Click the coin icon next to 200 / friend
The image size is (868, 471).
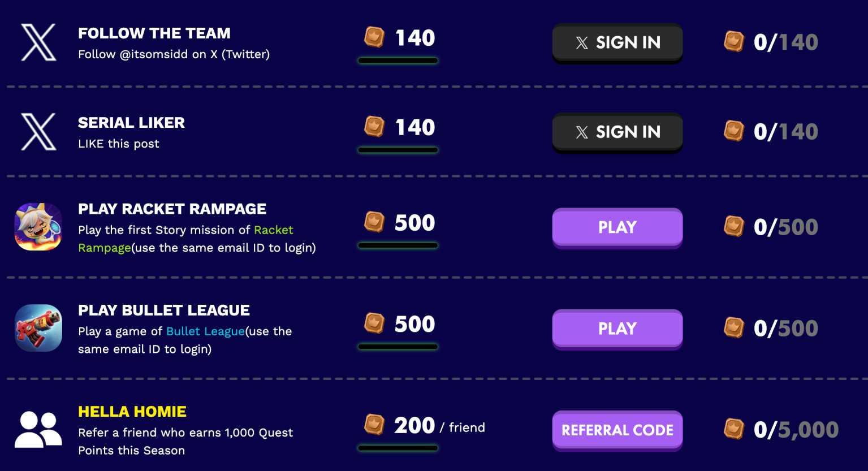374,425
